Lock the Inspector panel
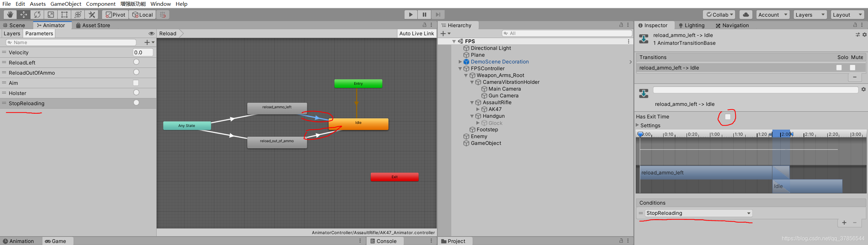Viewport: 868px width, 245px height. point(855,25)
